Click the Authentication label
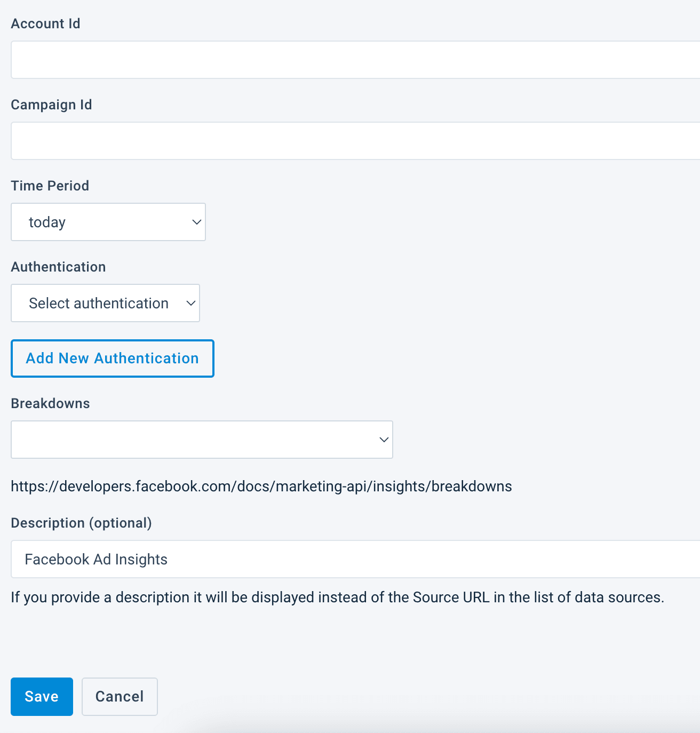This screenshot has width=700, height=733. pos(59,267)
